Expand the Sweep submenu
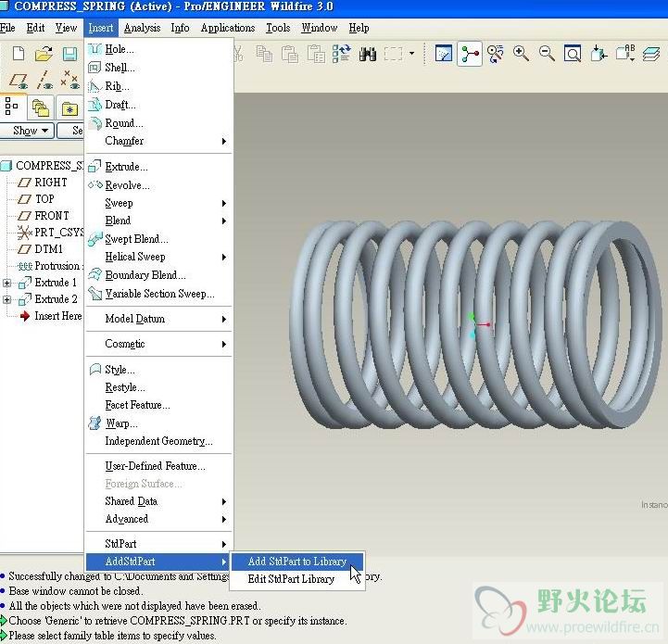This screenshot has width=668, height=644. coord(159,203)
